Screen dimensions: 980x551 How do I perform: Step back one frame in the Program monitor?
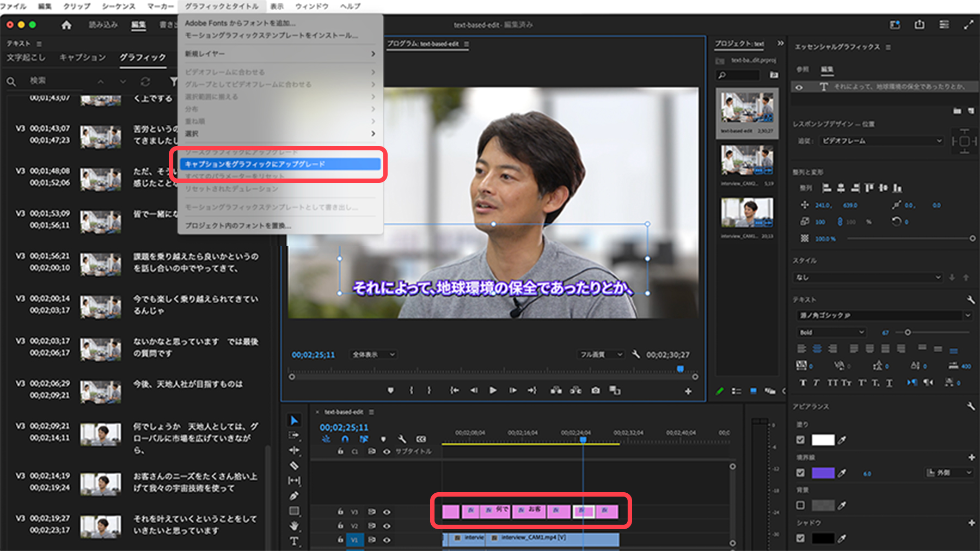[x=474, y=390]
